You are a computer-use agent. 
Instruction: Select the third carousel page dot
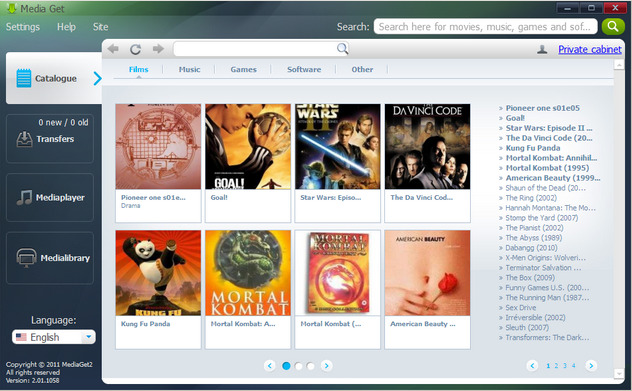pos(310,366)
